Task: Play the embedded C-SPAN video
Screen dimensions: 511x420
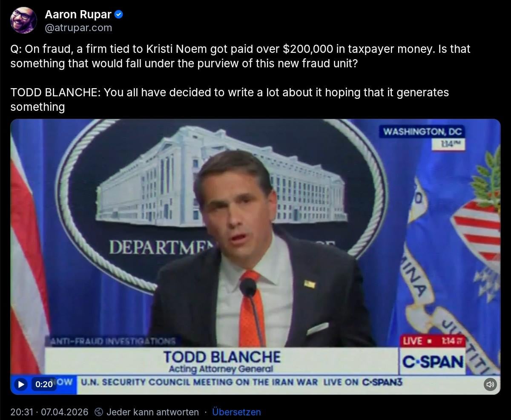Action: click(x=20, y=384)
